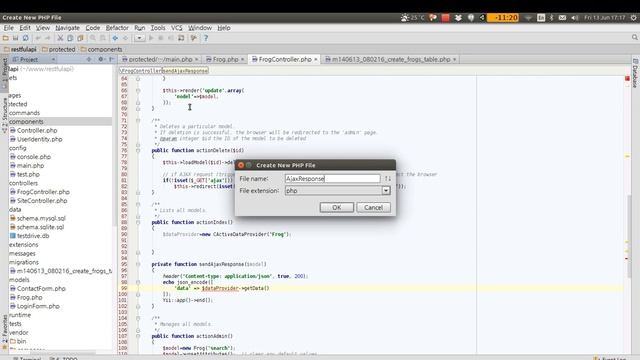Collapse the actionAdmin function fold marker
The image size is (640, 360).
(138, 336)
